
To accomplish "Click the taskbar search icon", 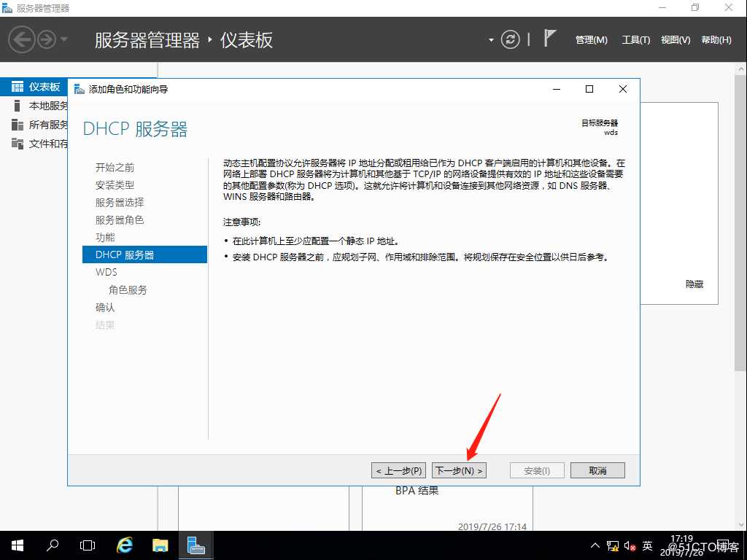I will click(x=53, y=545).
